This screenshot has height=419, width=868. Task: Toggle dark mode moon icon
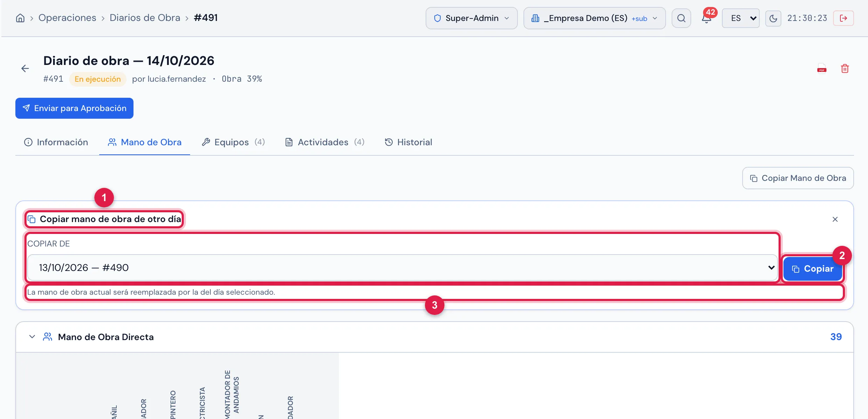(x=773, y=18)
